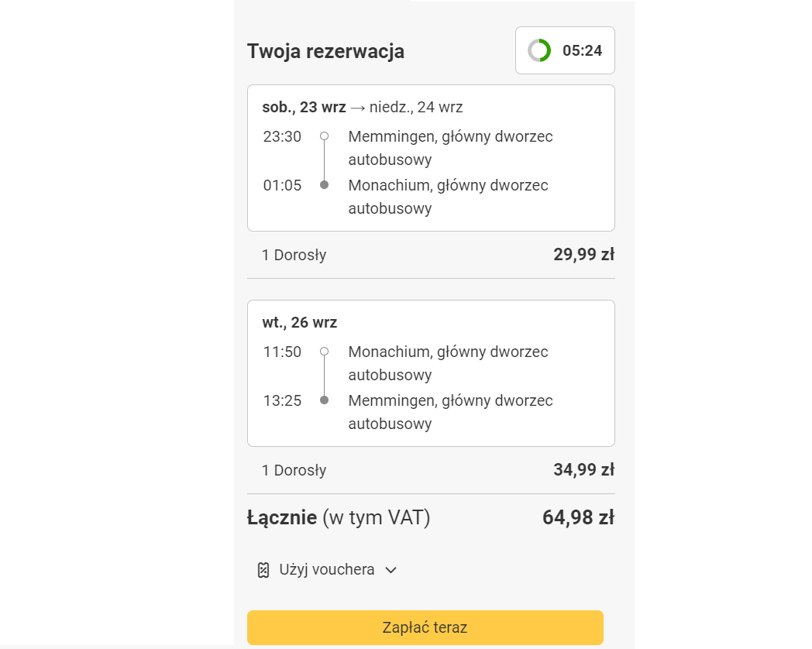Click the 29,99 zł outbound price

[x=583, y=255]
